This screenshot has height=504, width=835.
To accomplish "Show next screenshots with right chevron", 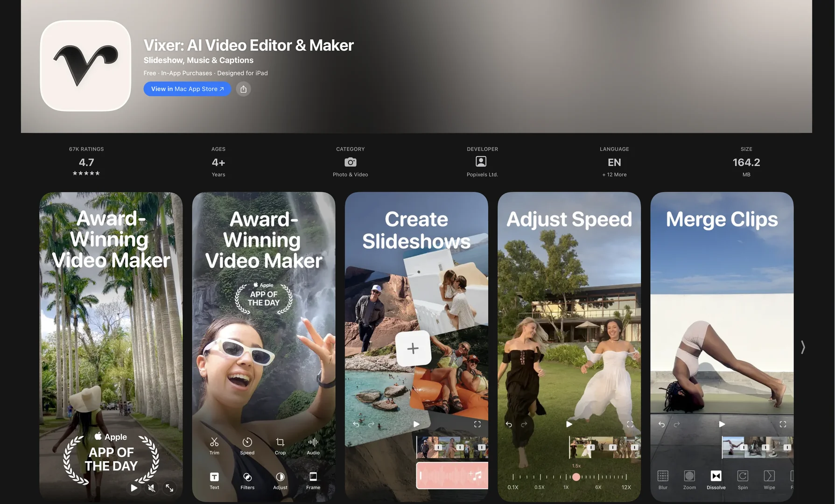I will pyautogui.click(x=803, y=347).
